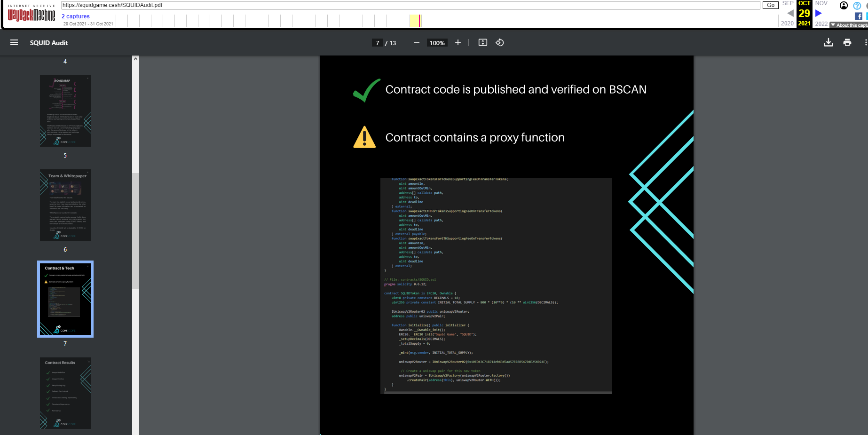Click 'Contract contains a proxy function' text

click(x=475, y=137)
